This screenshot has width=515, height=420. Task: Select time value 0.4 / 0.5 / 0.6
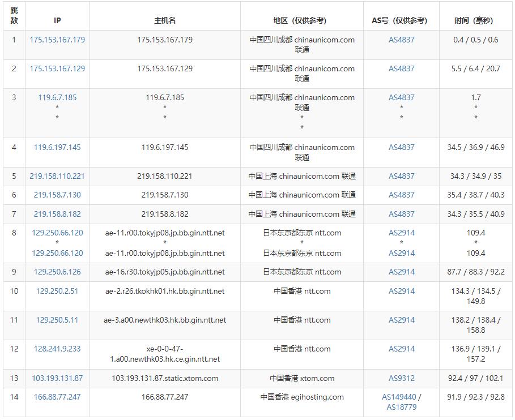pyautogui.click(x=475, y=40)
